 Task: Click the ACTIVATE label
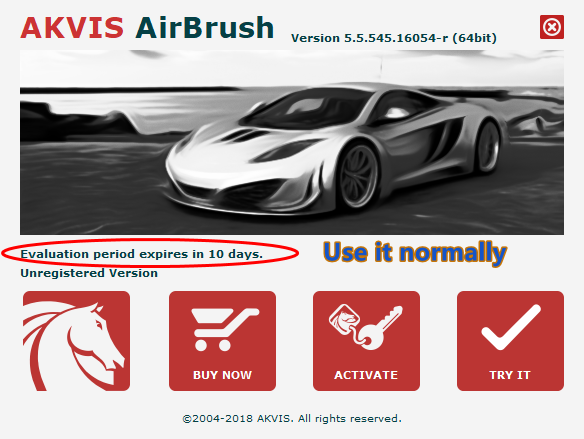pos(366,375)
